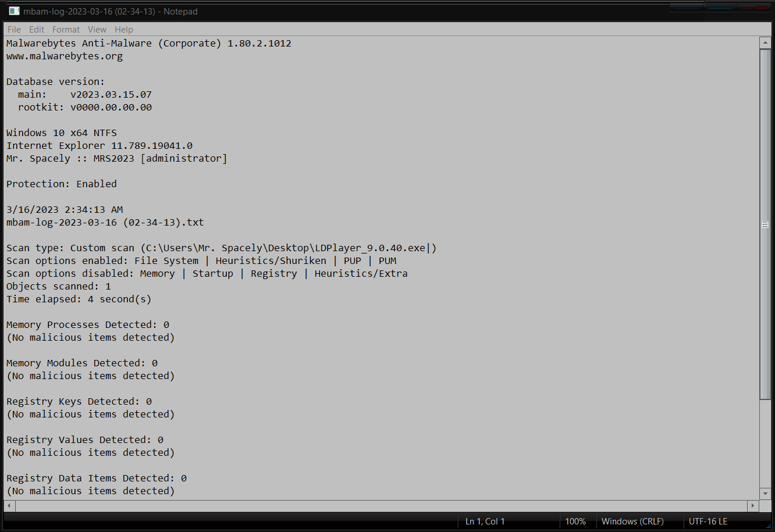
Task: Click the rootkit v0000.00.00.00 line
Action: 85,108
